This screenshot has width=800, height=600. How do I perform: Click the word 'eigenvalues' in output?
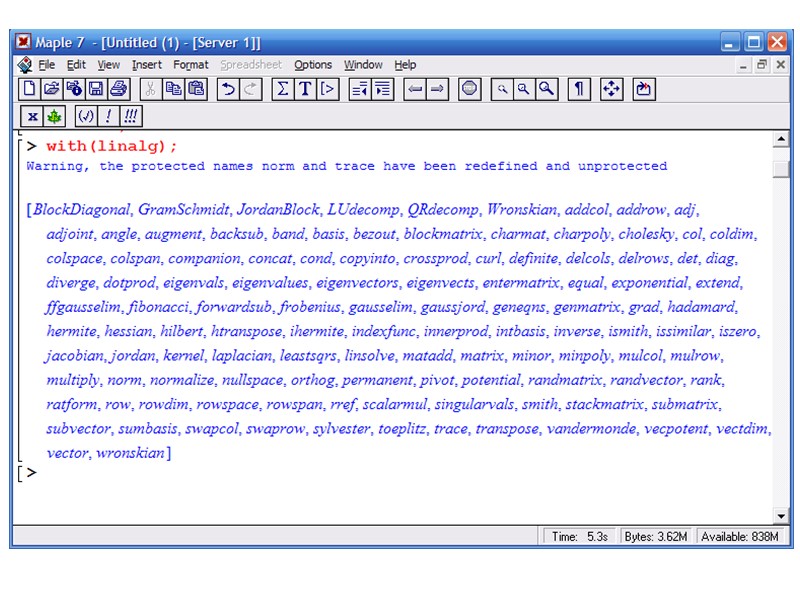point(270,283)
